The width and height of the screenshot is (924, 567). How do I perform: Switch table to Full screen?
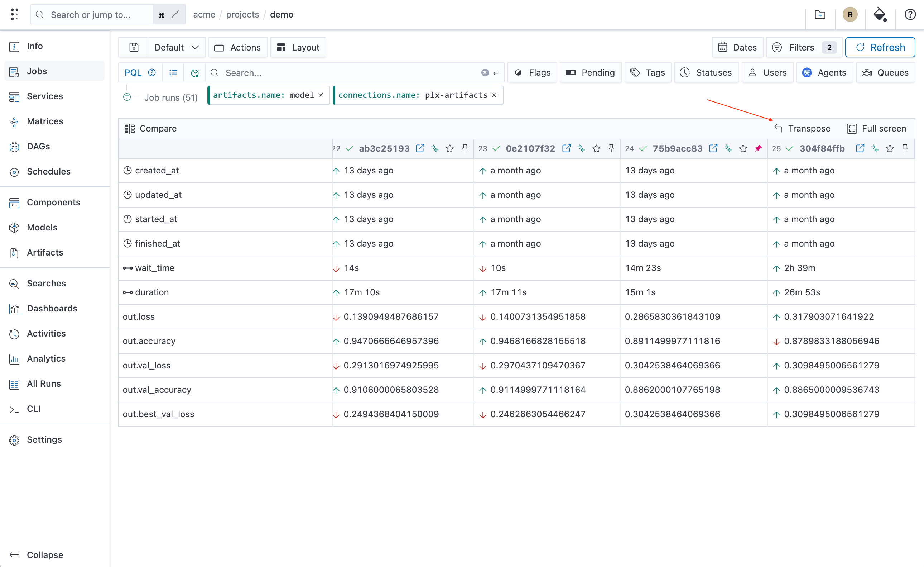pos(876,128)
